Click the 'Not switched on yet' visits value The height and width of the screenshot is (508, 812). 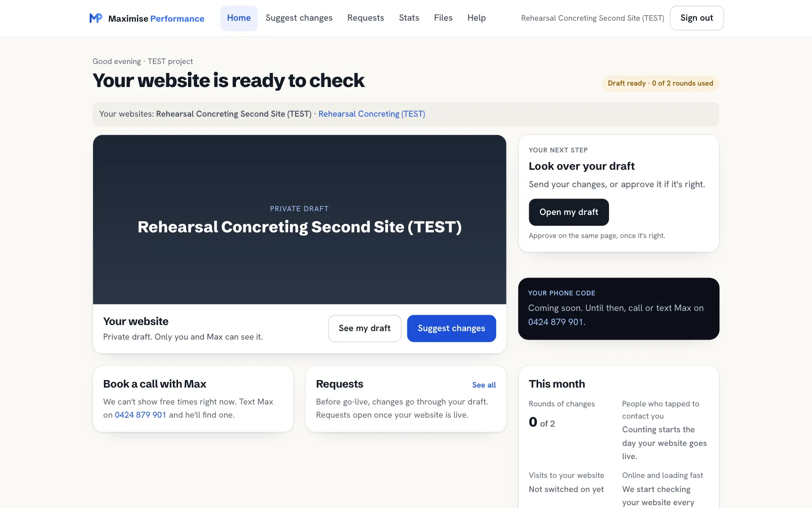pyautogui.click(x=566, y=489)
